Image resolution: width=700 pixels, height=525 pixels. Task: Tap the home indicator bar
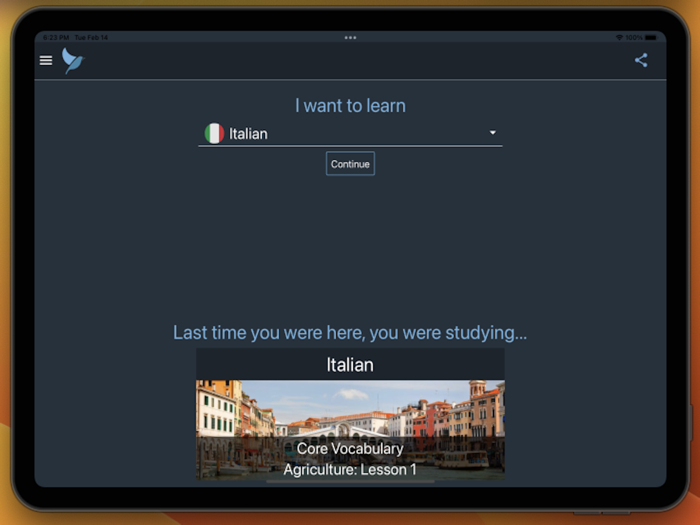350,482
